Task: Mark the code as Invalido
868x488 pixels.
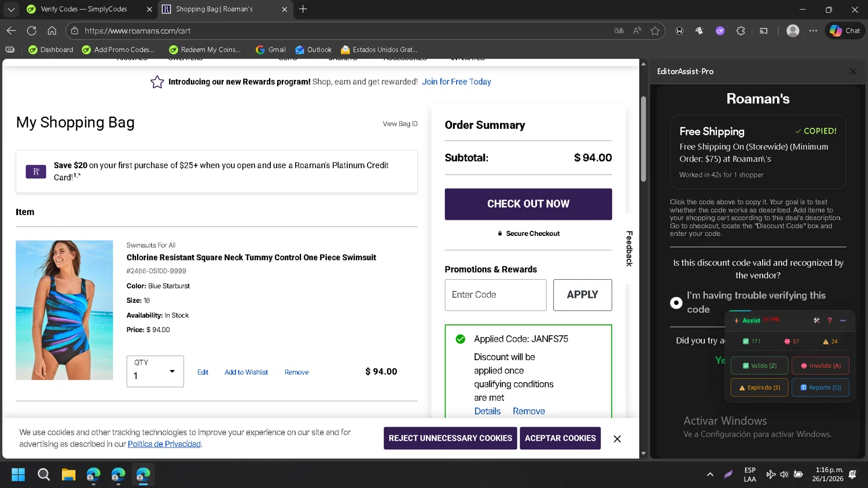Action: coord(821,365)
